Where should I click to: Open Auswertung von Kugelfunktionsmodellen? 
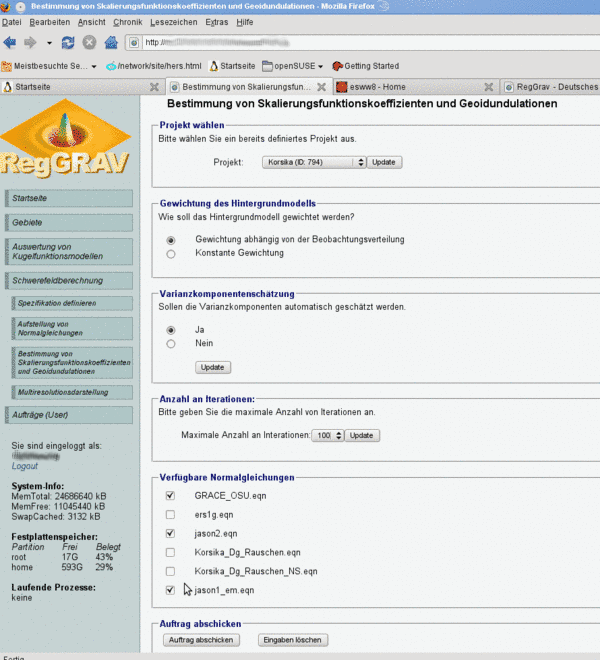point(69,252)
